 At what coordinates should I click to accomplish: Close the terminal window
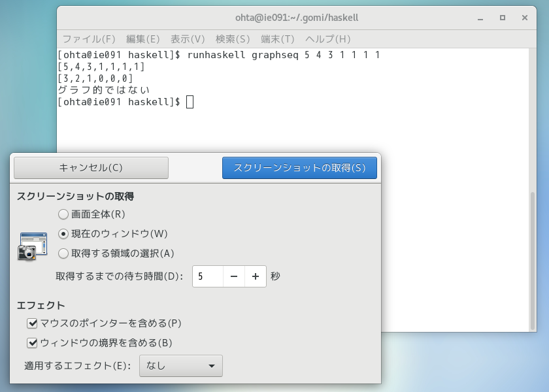[524, 18]
